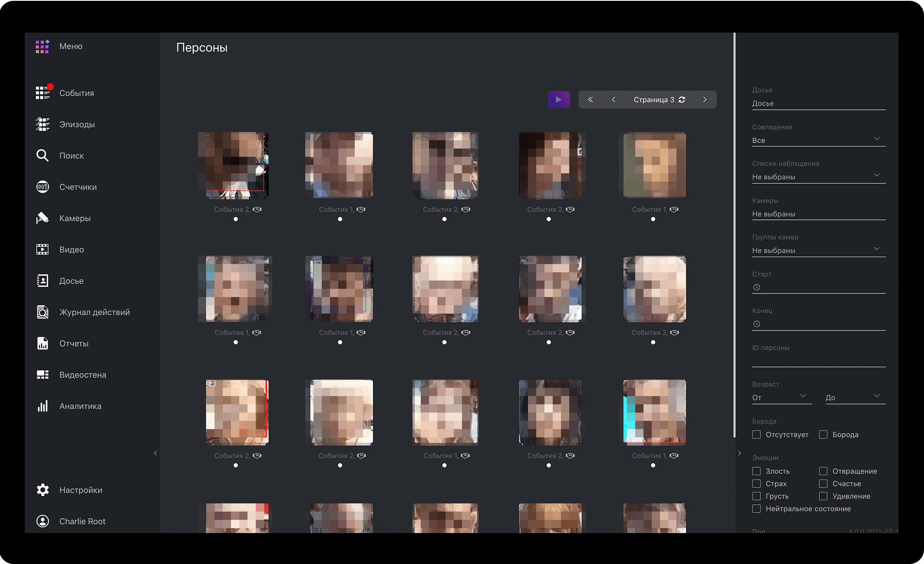Viewport: 924px width, 564px height.
Task: Enable the Грусть emotion checkbox
Action: pos(757,496)
